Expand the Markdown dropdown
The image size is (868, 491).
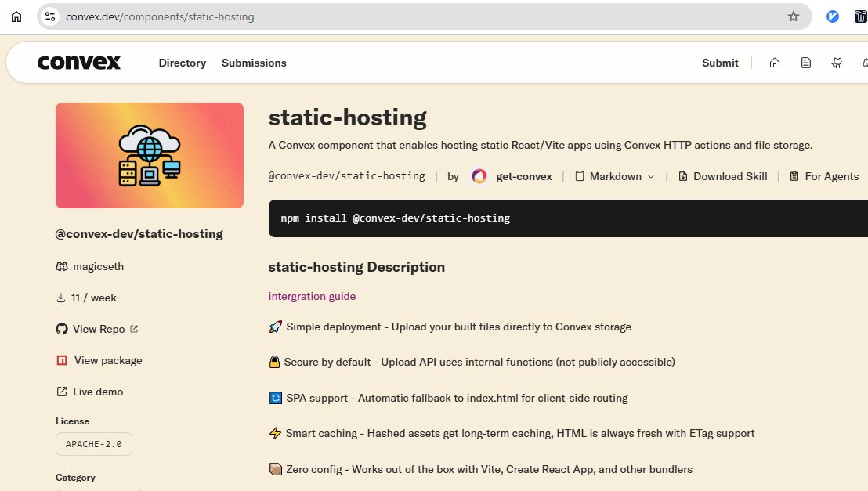(614, 176)
